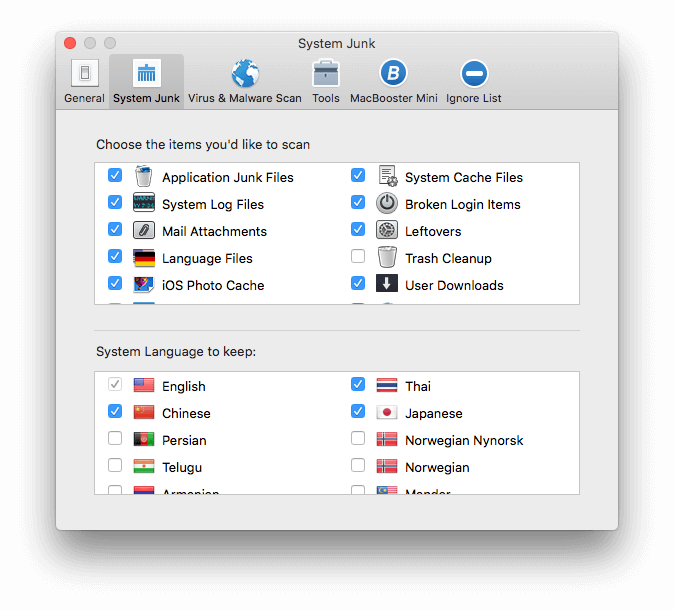This screenshot has width=674, height=610.
Task: Click the Thai language flag icon
Action: click(x=387, y=386)
